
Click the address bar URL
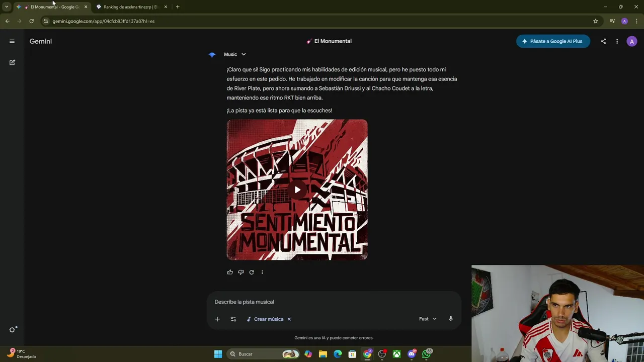[104, 21]
